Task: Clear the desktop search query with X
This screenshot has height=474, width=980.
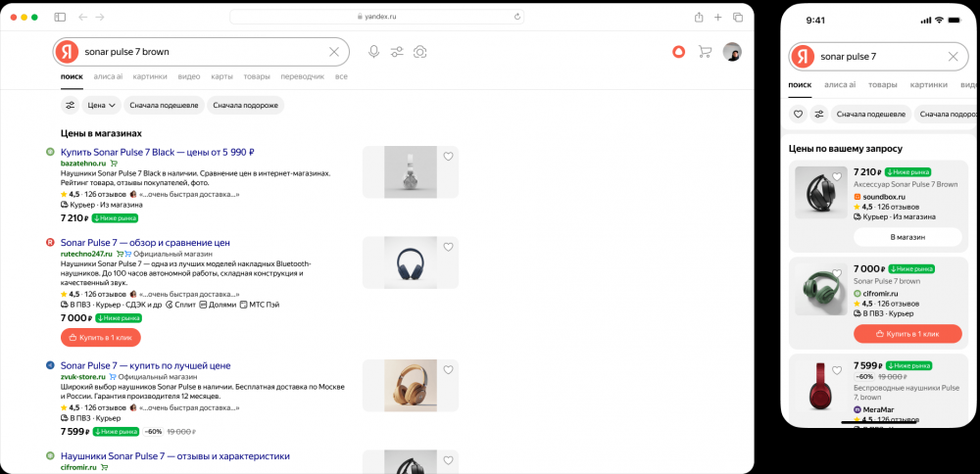Action: pos(334,52)
